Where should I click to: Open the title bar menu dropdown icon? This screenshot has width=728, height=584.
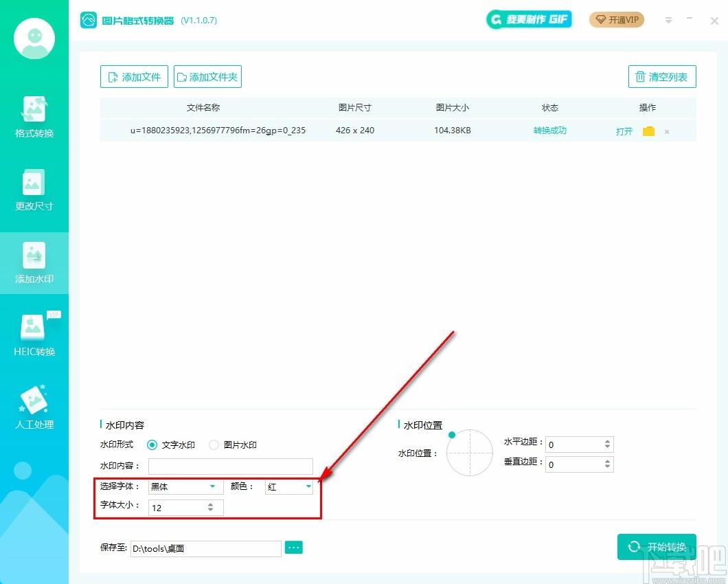[x=668, y=20]
